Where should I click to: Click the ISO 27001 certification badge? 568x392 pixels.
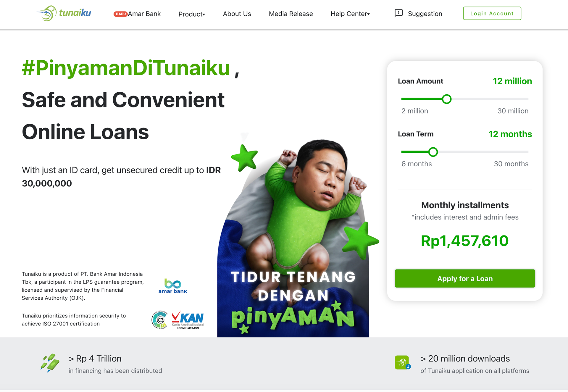click(x=160, y=320)
